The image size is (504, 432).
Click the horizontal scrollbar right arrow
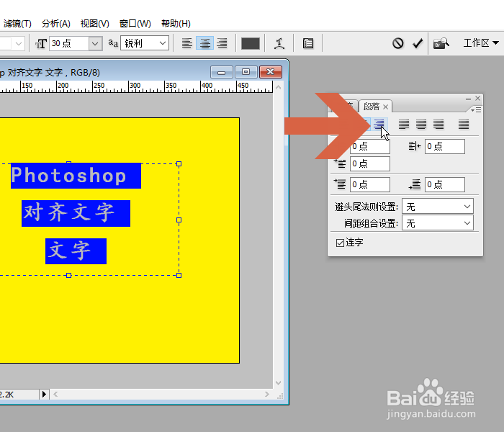point(267,394)
